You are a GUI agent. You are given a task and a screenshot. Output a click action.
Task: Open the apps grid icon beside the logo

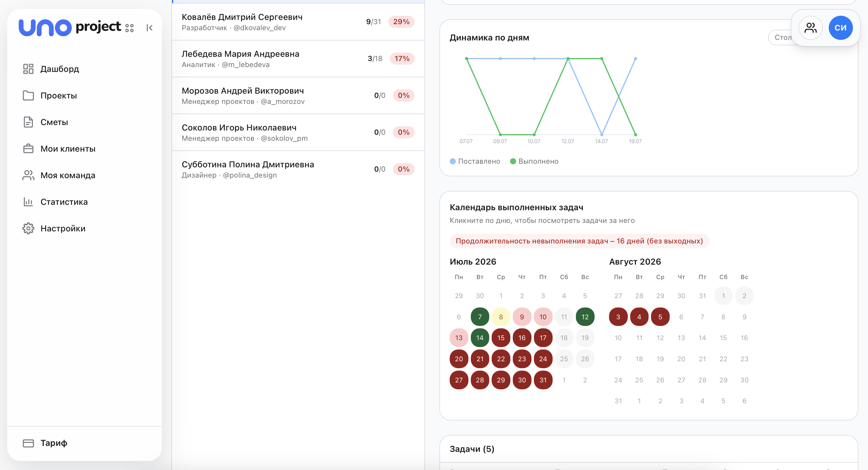[x=129, y=28]
